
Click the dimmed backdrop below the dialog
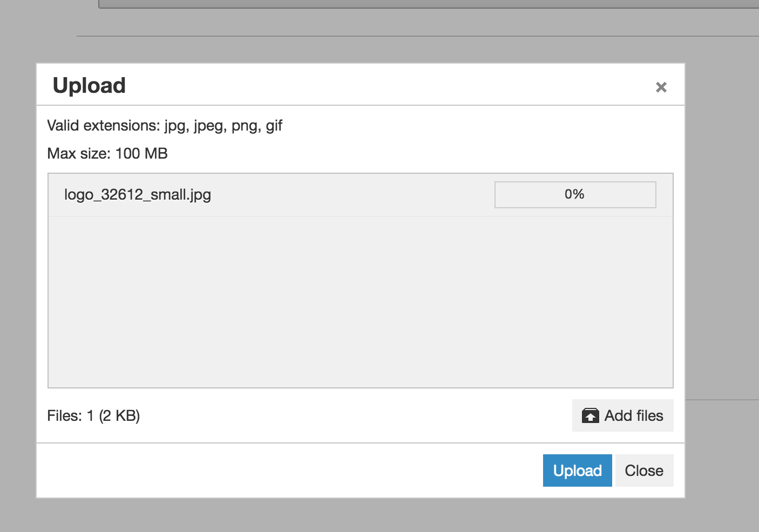point(360,515)
